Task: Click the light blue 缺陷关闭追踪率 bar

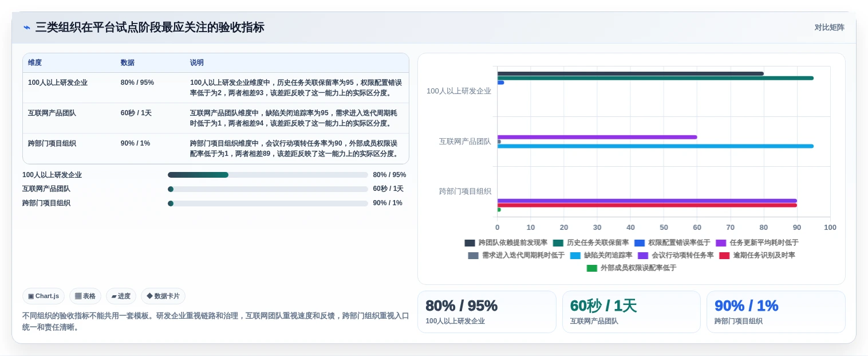Action: (x=655, y=146)
